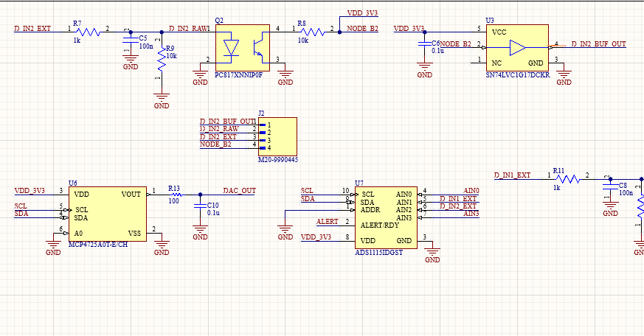Click MCP4725A0T-E/CH part name under U6
The height and width of the screenshot is (336, 644).
click(x=98, y=245)
